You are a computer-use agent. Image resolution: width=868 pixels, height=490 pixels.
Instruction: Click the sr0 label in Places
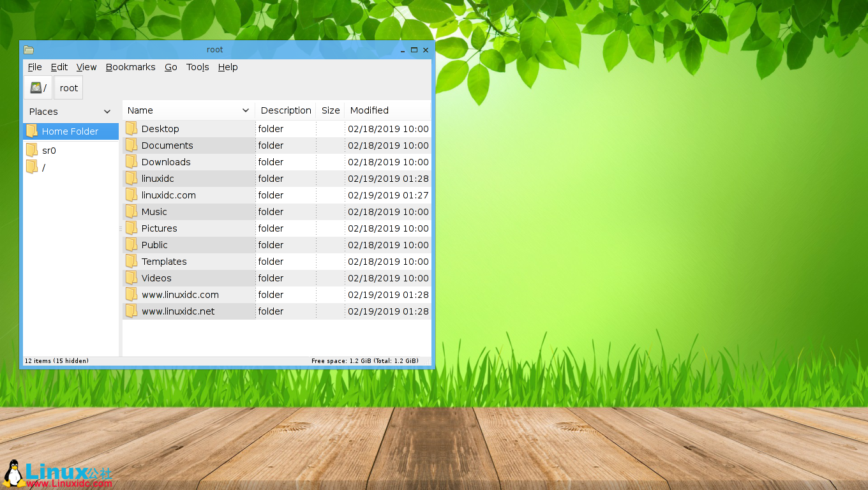49,151
